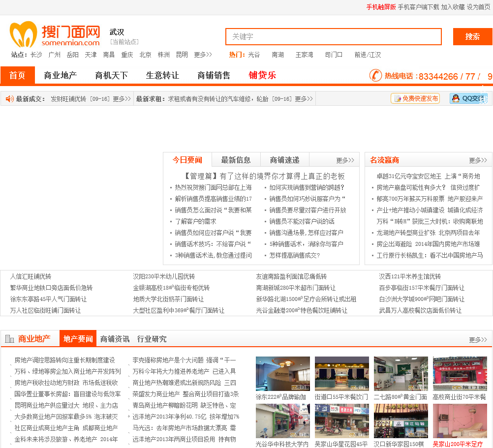The image size is (493, 448).
Task: Open article 房地产调控思路转向注重长期制度建设
Action: click(x=65, y=360)
